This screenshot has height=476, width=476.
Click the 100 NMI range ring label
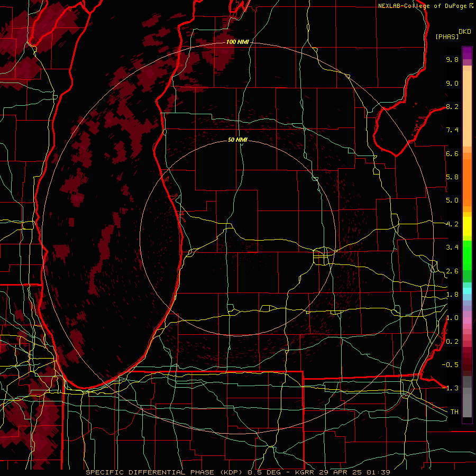tap(237, 42)
